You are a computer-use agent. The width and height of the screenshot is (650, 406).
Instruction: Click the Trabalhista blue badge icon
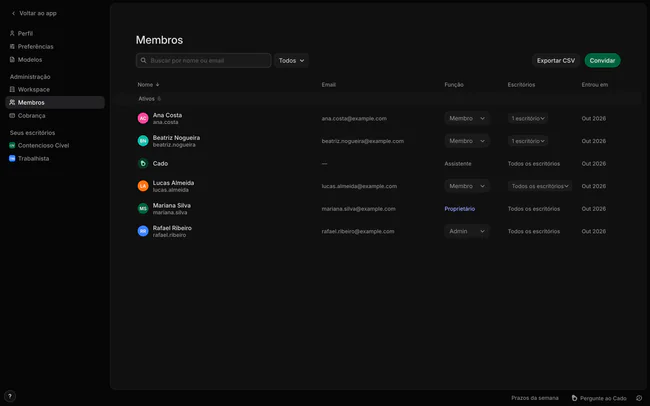12,158
